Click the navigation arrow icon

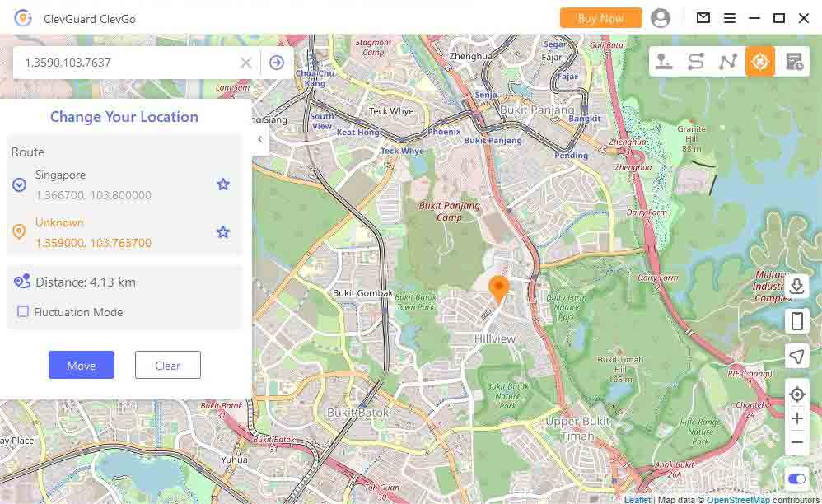coord(796,357)
